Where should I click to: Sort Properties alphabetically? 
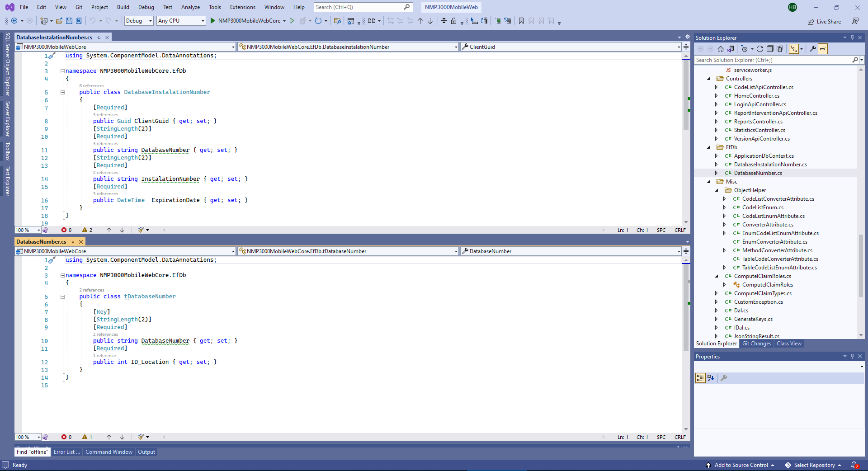711,378
